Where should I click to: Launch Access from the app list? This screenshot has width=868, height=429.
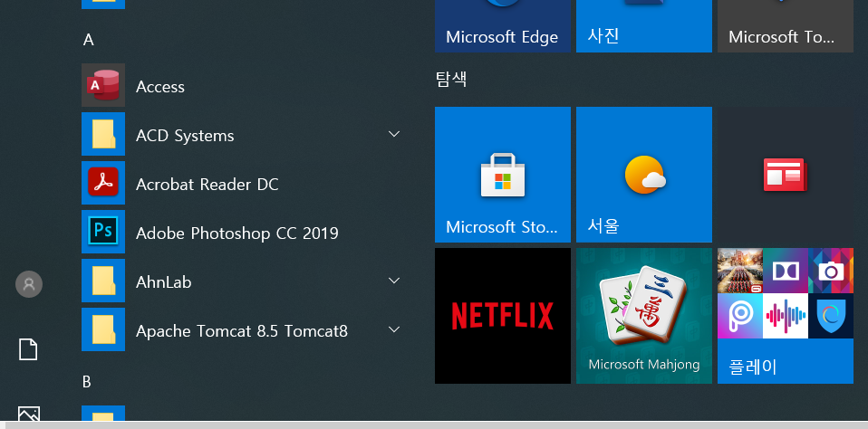click(242, 86)
